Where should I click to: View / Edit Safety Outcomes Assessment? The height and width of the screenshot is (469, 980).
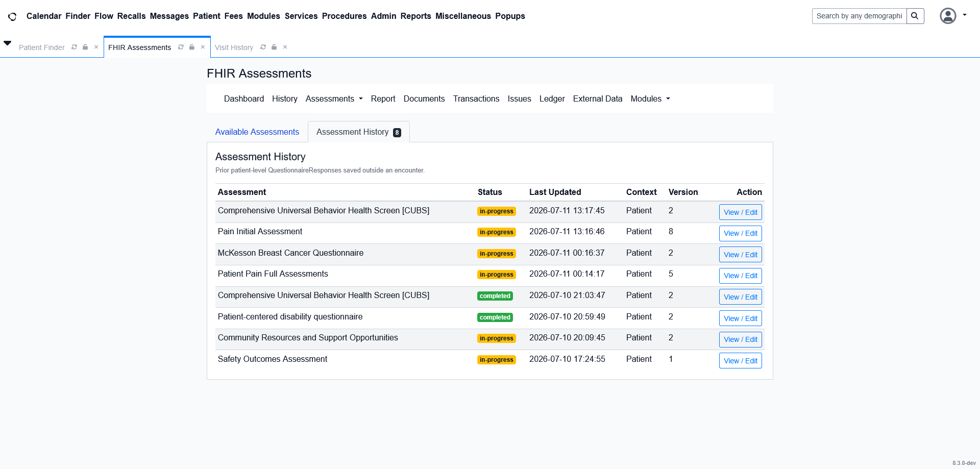click(x=740, y=361)
